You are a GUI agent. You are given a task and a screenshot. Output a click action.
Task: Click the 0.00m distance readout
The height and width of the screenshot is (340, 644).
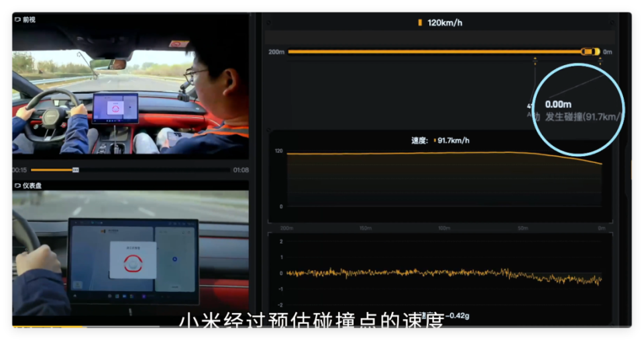pos(558,105)
